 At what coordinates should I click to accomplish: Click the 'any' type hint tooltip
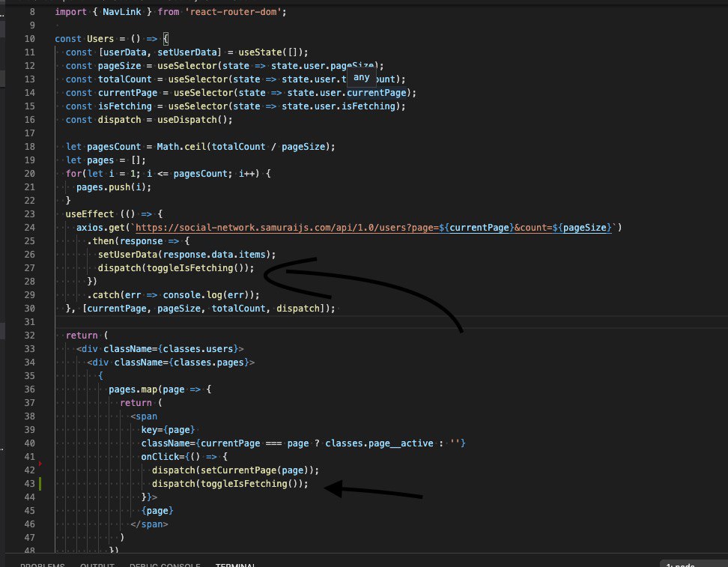click(361, 78)
